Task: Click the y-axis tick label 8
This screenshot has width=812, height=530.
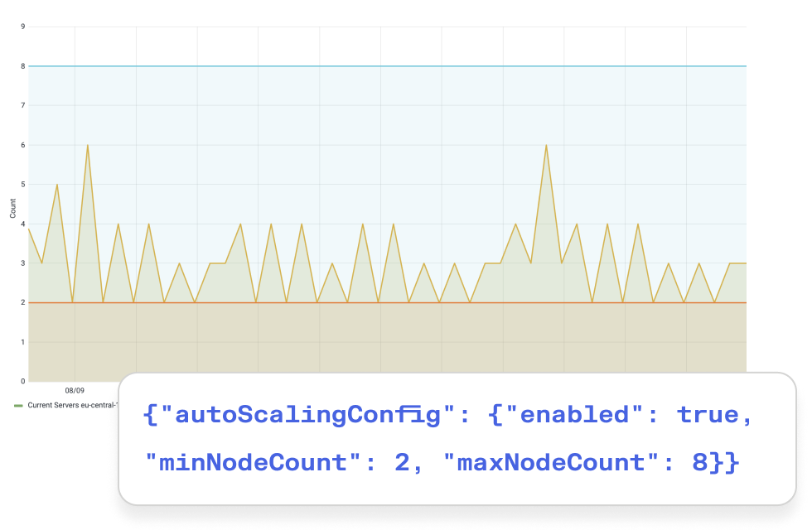Action: [22, 66]
